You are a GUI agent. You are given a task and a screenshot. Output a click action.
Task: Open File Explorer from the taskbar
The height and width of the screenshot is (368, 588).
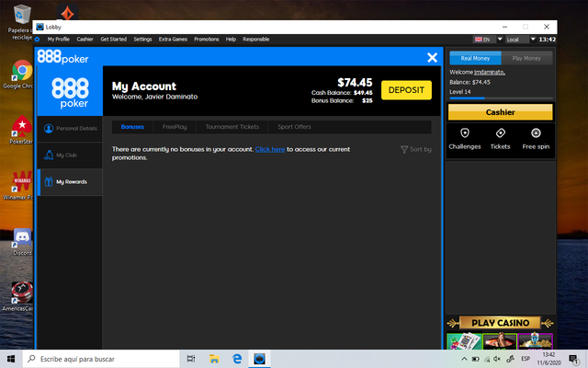tap(214, 359)
